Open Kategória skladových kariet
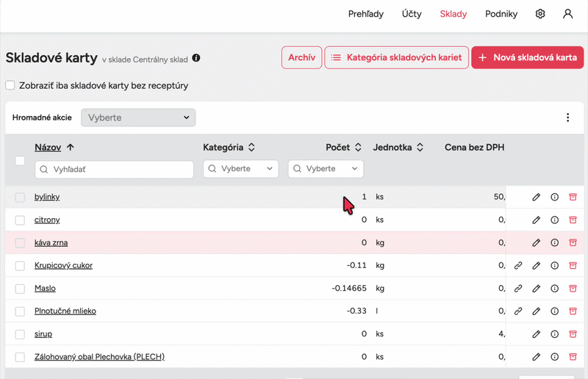Viewport: 588px width, 379px height. (396, 57)
